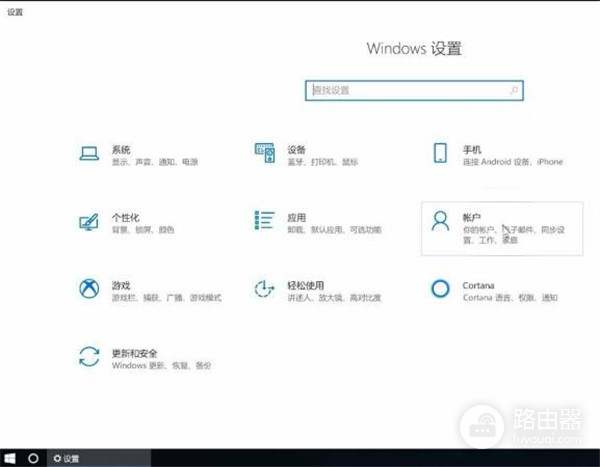600x467 pixels.
Task: Click the Cortana circle on taskbar
Action: point(33,458)
